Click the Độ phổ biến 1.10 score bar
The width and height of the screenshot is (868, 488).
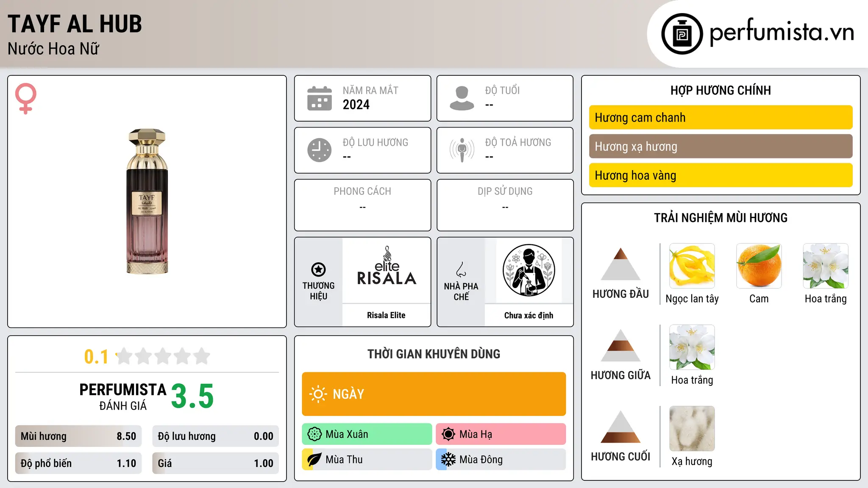click(78, 463)
